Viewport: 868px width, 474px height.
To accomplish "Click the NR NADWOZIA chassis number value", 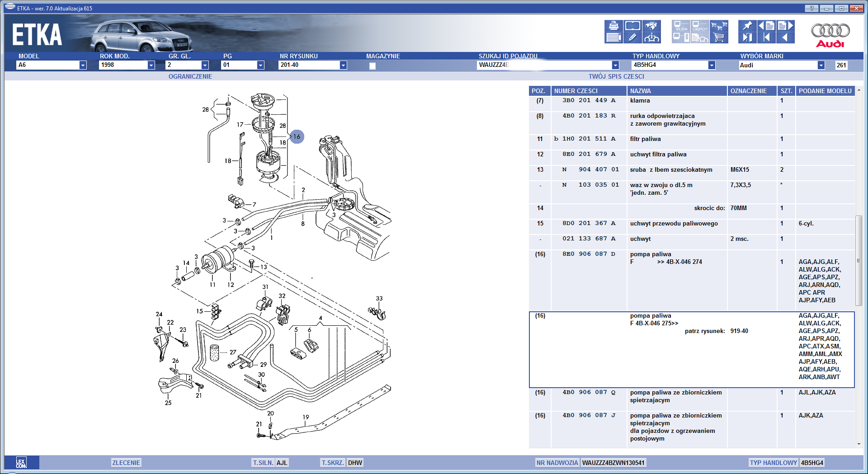I will point(613,463).
